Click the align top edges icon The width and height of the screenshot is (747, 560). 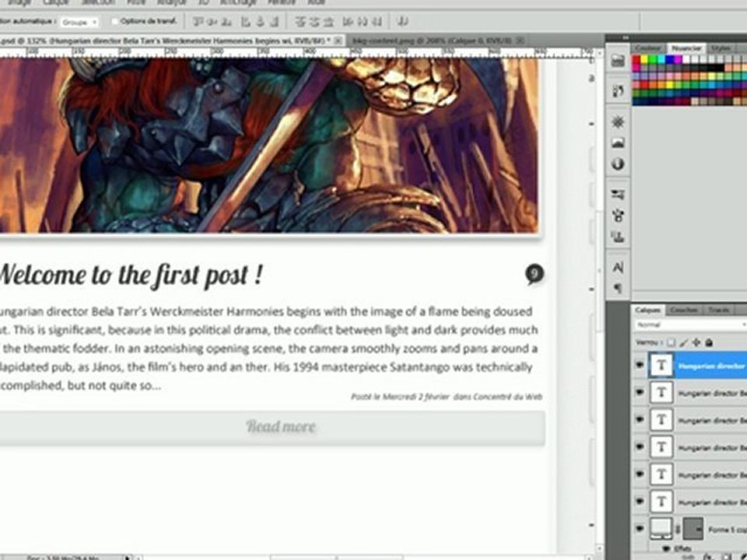198,22
